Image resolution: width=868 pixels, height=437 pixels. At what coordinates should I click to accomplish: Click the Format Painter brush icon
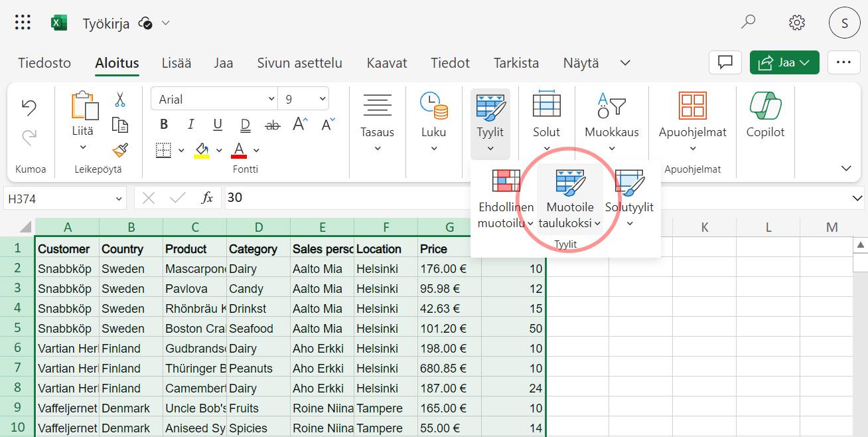120,150
